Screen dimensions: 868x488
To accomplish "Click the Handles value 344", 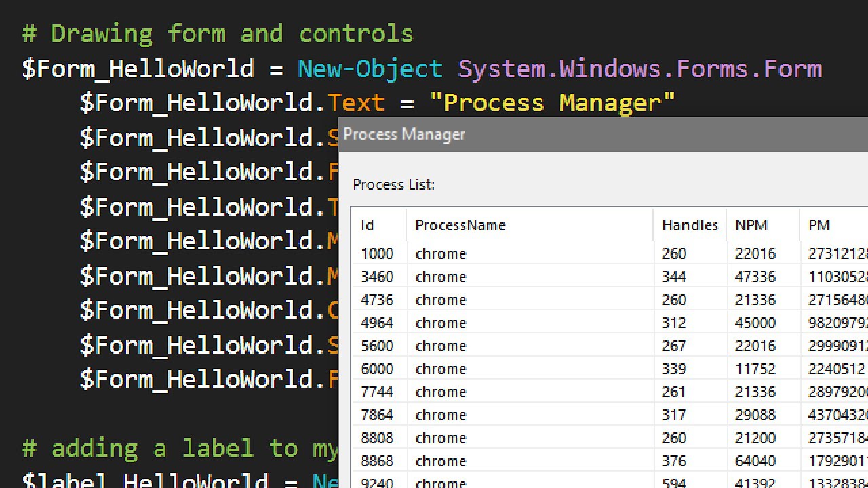I will tap(674, 277).
